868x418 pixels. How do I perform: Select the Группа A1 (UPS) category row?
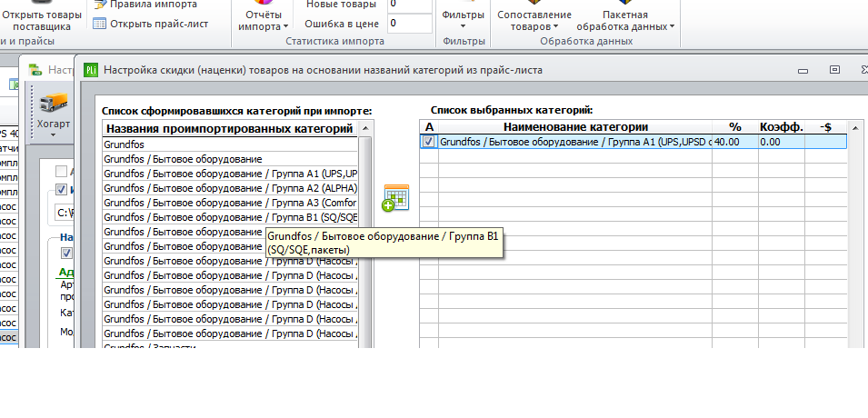pos(230,174)
